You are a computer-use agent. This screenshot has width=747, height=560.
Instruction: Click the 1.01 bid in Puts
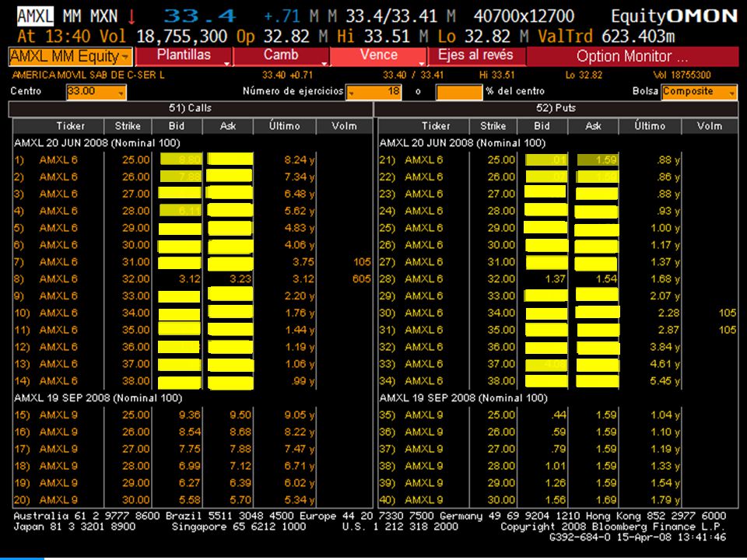(x=555, y=466)
